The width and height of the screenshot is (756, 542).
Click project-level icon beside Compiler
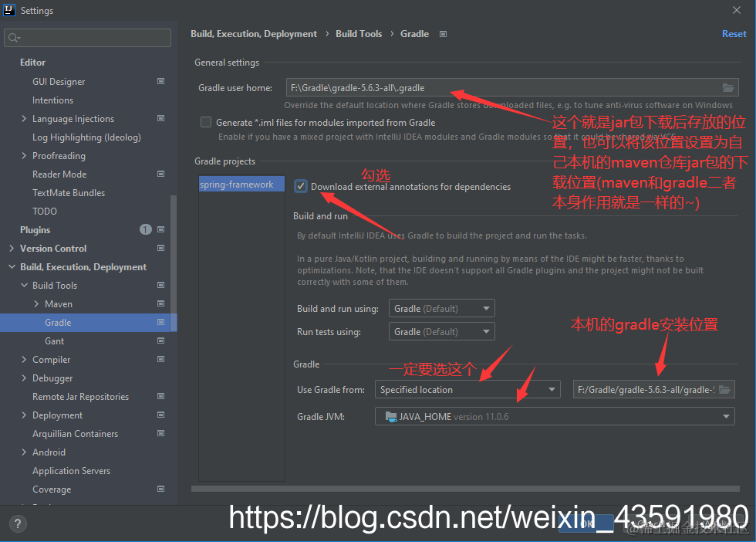pyautogui.click(x=161, y=359)
